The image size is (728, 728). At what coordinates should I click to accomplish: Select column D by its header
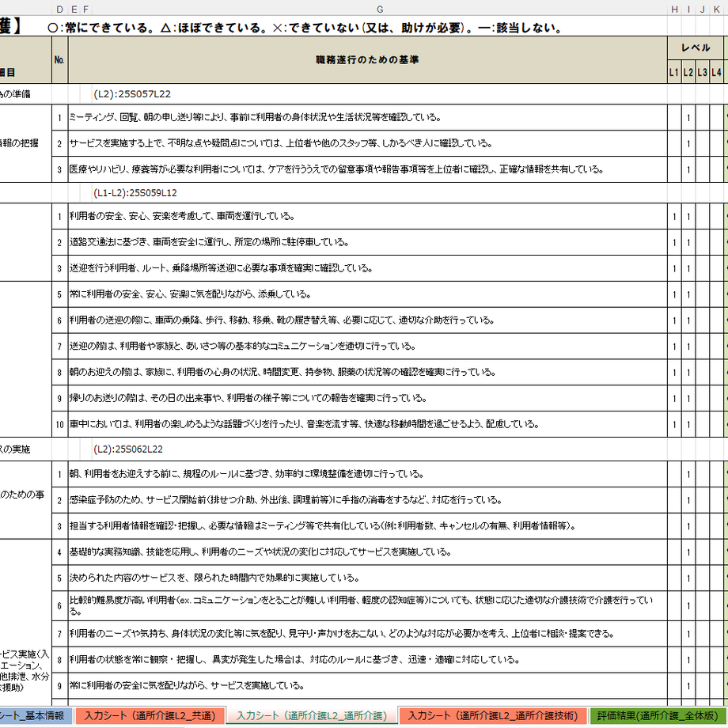pos(59,9)
